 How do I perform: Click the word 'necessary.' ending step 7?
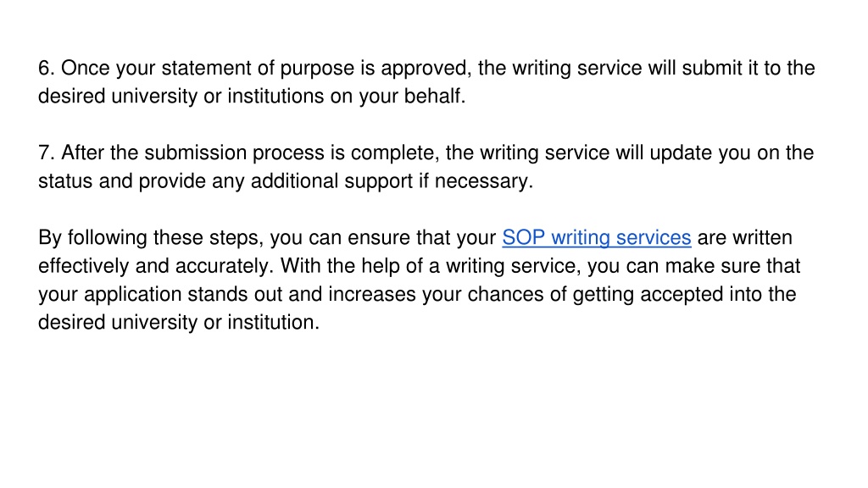(x=484, y=181)
